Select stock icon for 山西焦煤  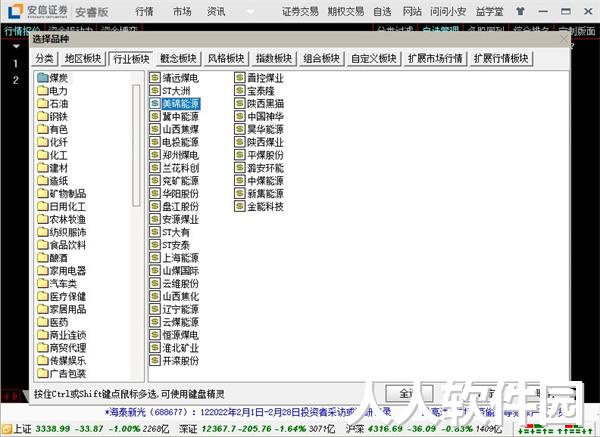[155, 129]
